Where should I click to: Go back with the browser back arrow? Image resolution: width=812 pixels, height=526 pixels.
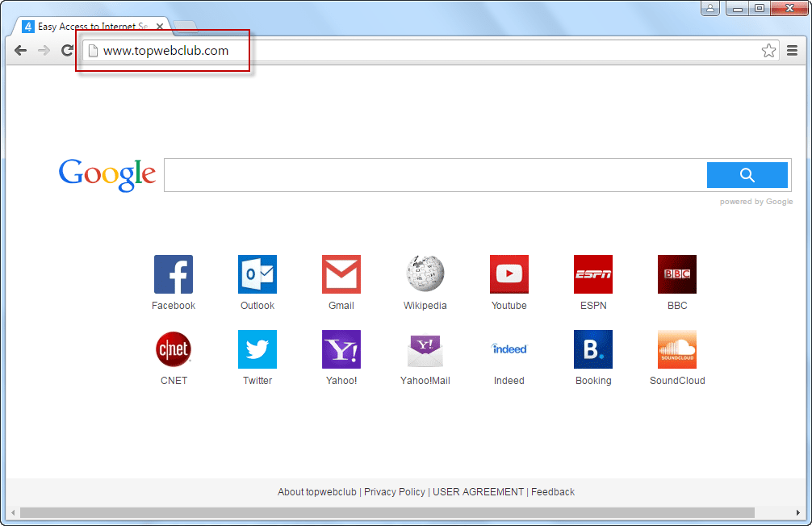(20, 50)
